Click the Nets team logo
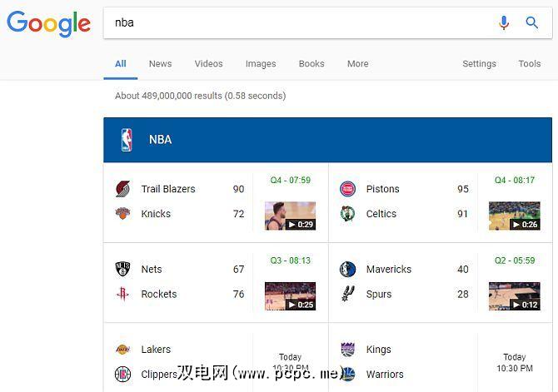558x392 pixels. 122,269
